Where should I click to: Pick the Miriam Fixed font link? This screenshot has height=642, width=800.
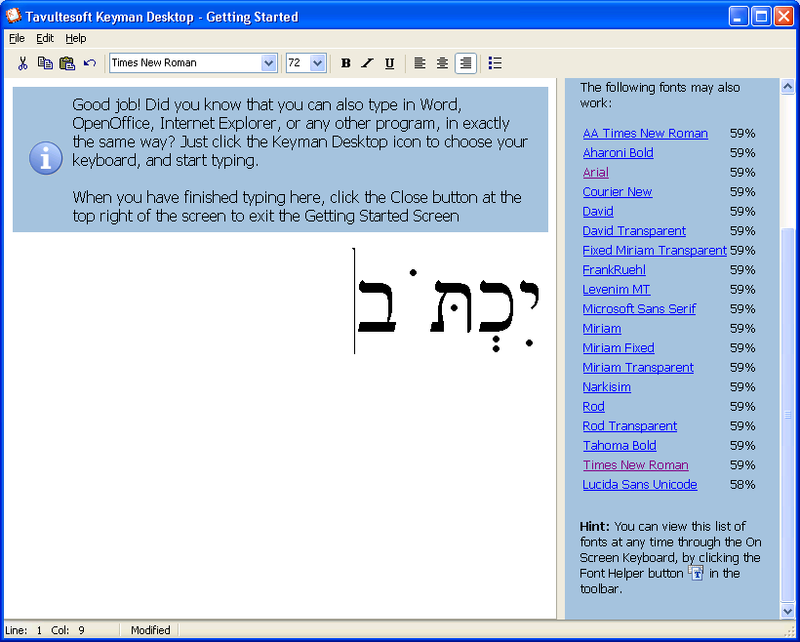(618, 348)
